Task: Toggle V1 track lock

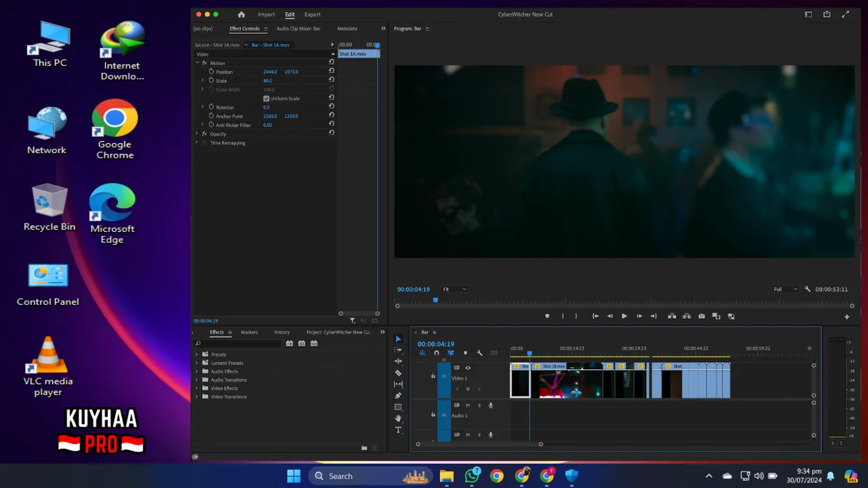Action: (x=433, y=376)
